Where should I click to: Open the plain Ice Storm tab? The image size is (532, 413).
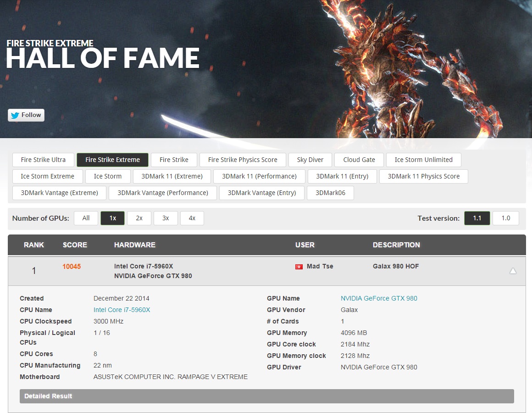[x=108, y=177]
